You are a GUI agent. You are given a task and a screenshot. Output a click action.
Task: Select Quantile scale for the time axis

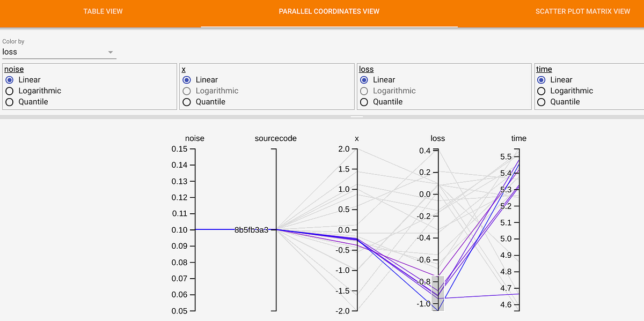point(541,102)
